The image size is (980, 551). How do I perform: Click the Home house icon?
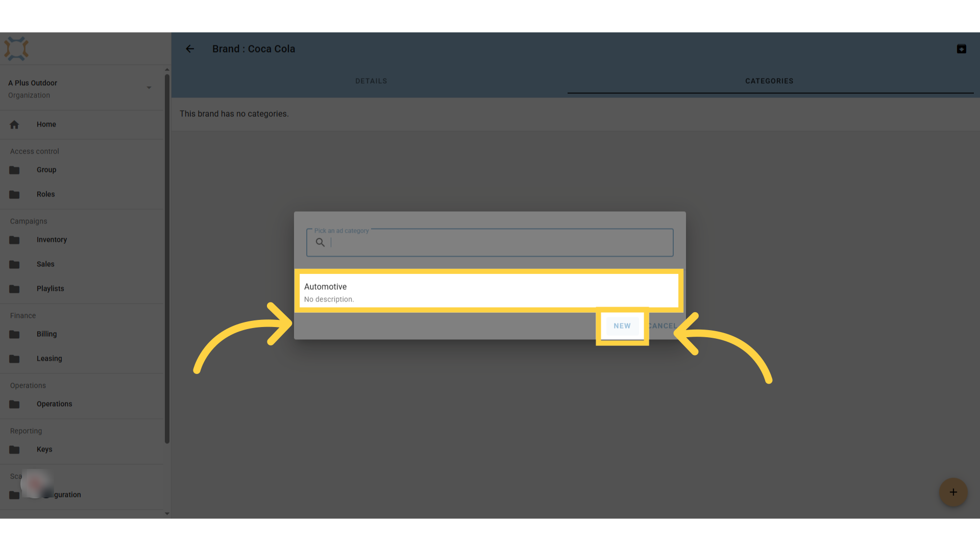click(14, 124)
